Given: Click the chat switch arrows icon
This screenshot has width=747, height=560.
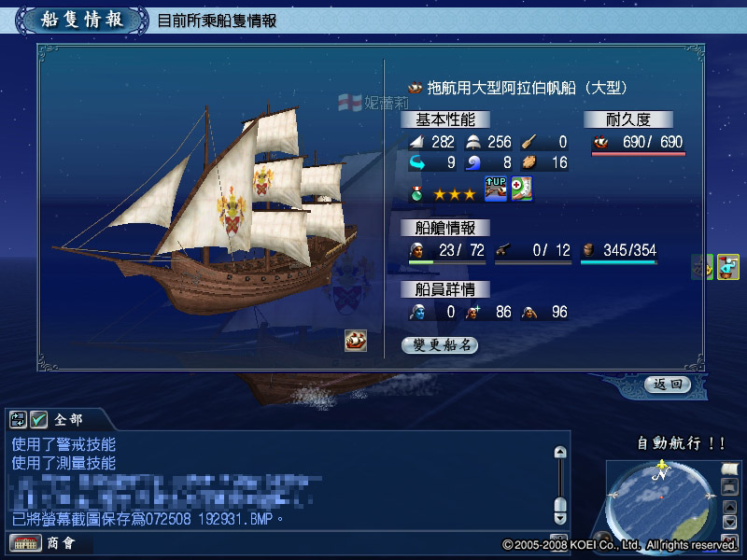Looking at the screenshot, I should coord(18,419).
